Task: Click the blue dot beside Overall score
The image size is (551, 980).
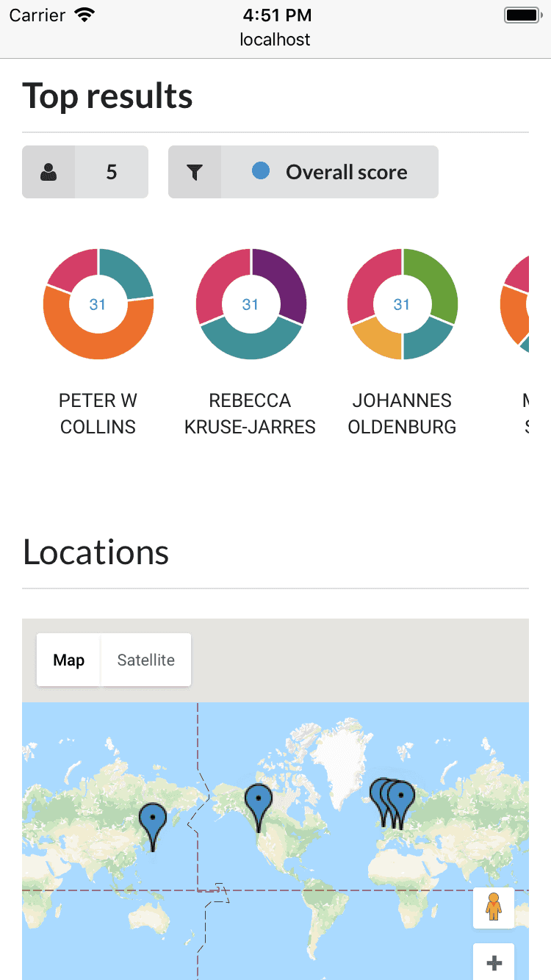Action: tap(260, 171)
